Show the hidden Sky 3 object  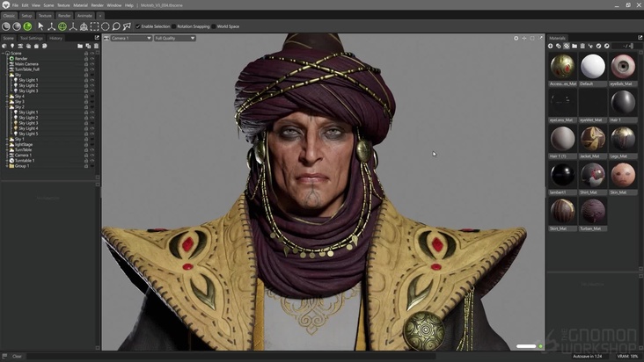point(92,102)
